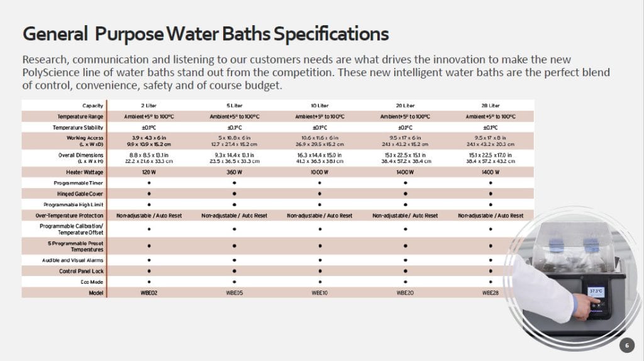Click the Programmable Timer bullet under 2 Liter
This screenshot has width=644, height=361.
click(149, 182)
